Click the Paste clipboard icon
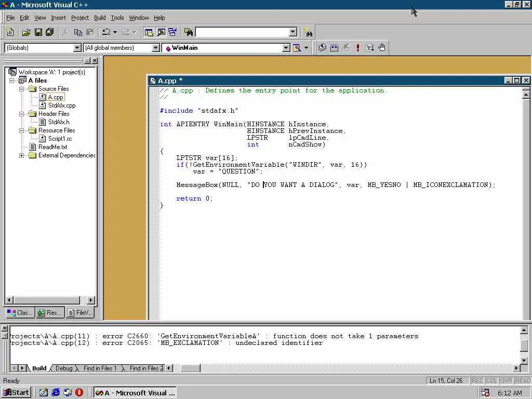 tap(90, 32)
